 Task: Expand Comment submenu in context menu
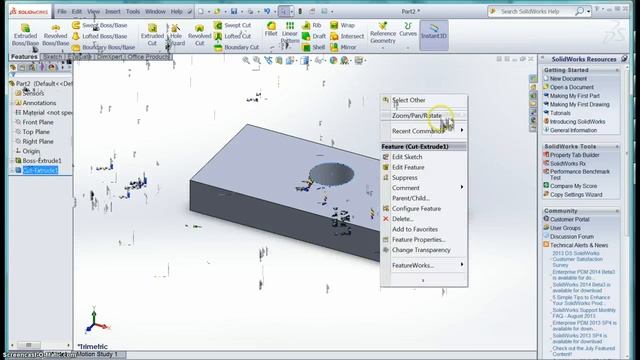click(x=424, y=188)
